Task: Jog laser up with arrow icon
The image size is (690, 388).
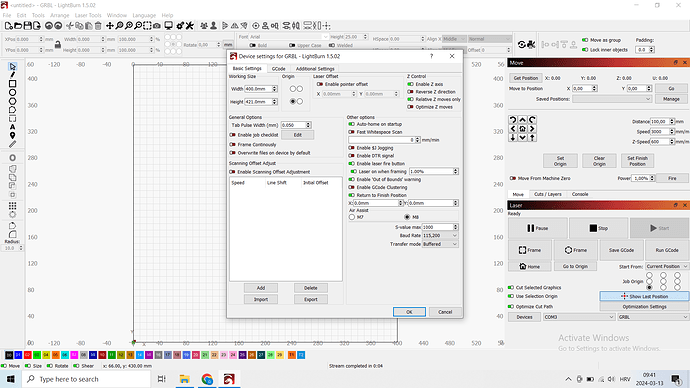Action: (x=522, y=120)
